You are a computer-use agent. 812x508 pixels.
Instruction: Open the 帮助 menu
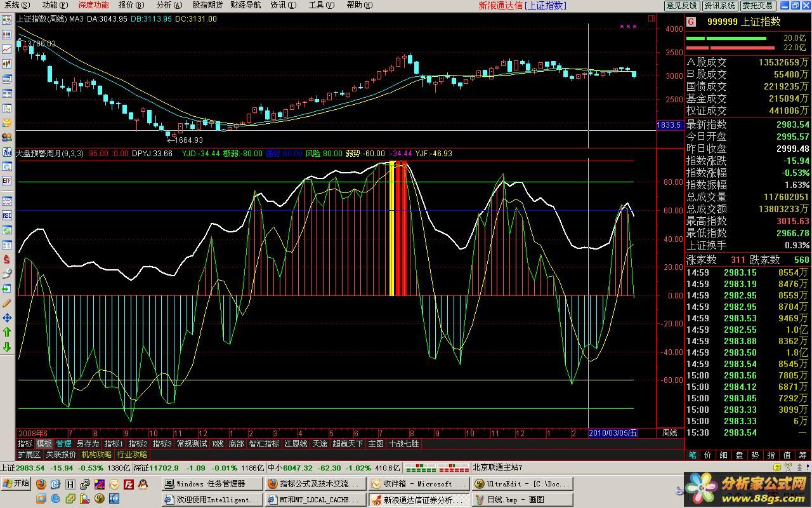click(358, 5)
